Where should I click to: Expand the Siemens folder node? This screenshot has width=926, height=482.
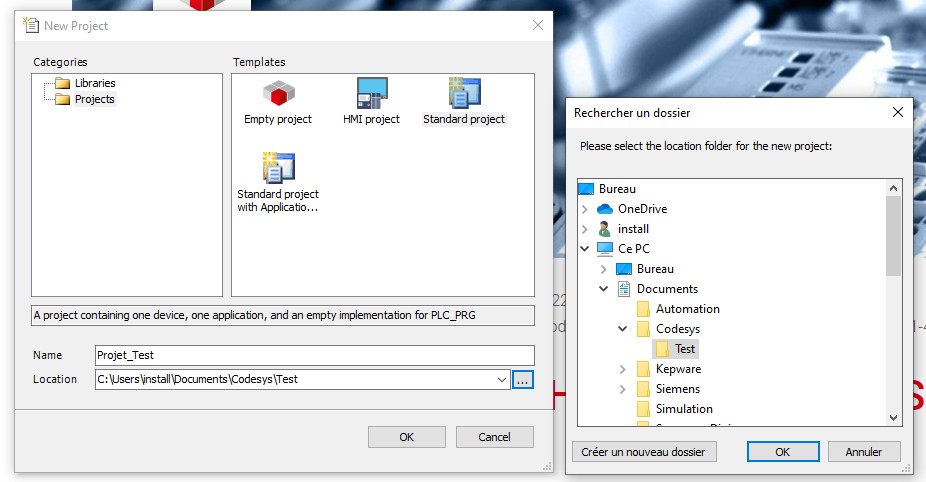click(x=623, y=389)
